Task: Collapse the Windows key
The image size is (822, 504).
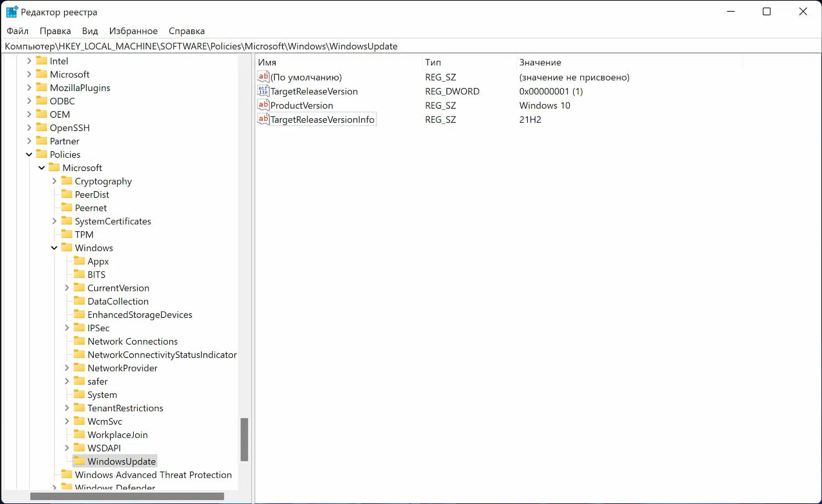Action: coord(54,248)
